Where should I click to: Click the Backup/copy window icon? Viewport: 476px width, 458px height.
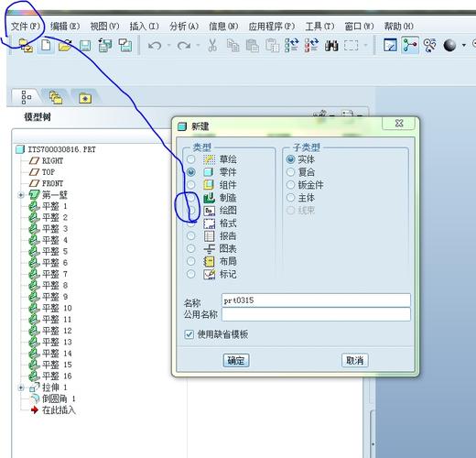[125, 46]
